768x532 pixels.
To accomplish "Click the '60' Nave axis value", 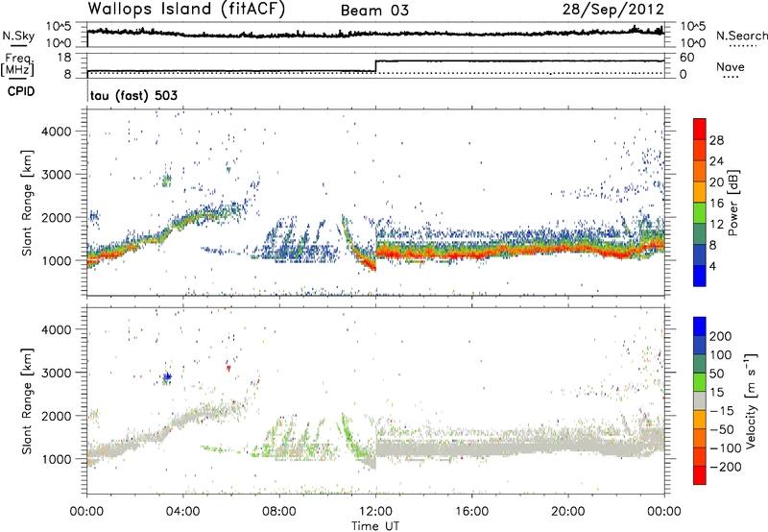I will [x=687, y=58].
